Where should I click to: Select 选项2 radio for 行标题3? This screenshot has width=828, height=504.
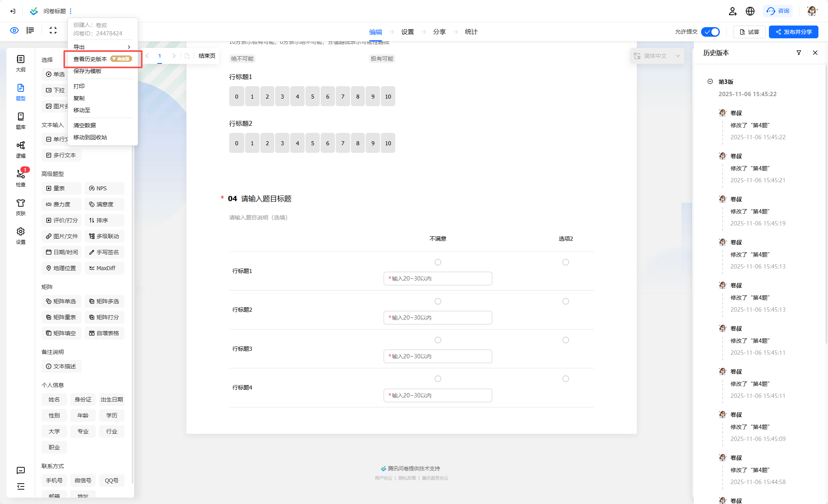pos(566,340)
